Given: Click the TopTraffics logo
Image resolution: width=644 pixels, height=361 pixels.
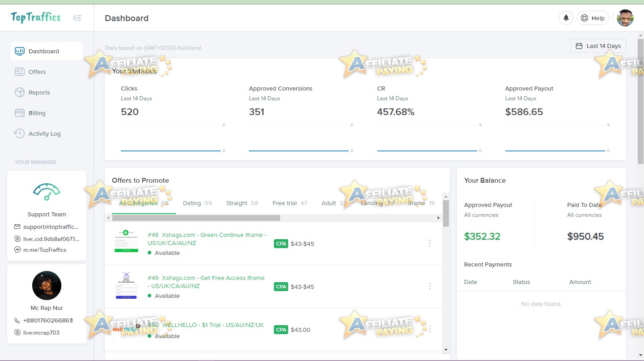Looking at the screenshot, I should [35, 17].
